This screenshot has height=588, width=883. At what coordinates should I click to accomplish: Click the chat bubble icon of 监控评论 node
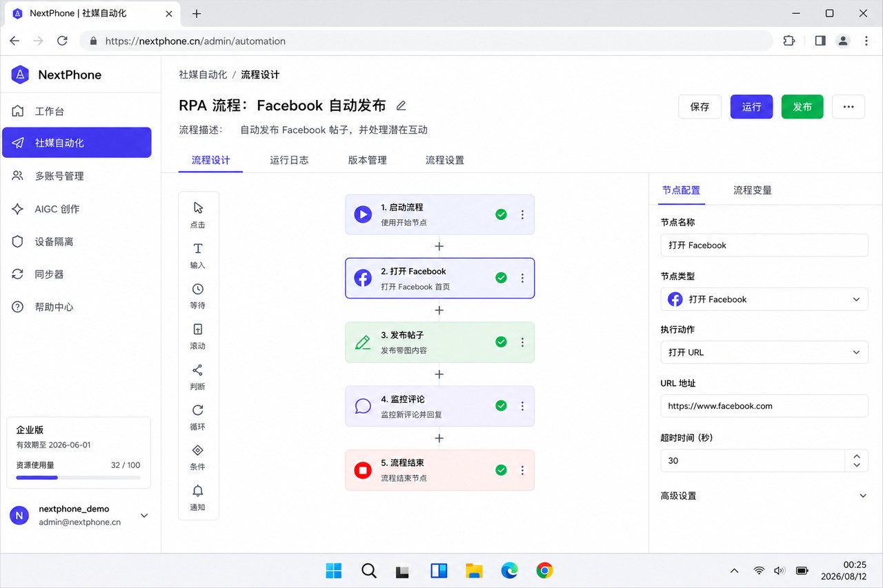point(363,406)
